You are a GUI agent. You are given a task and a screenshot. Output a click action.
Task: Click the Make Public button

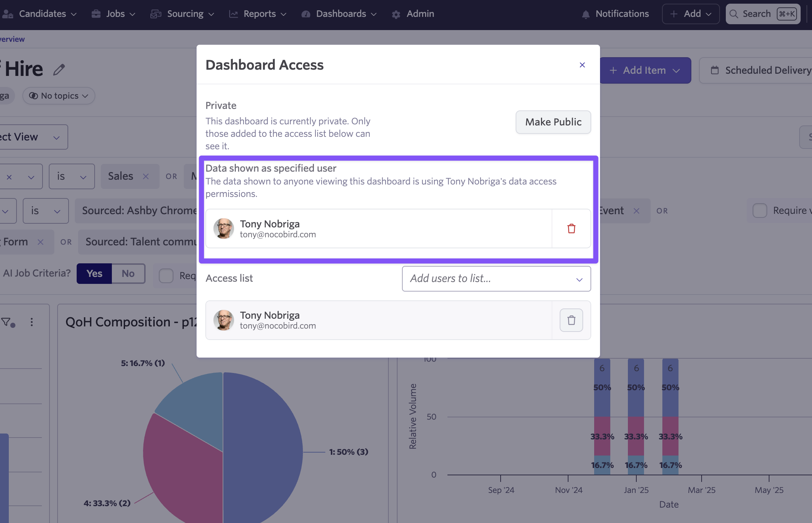coord(553,122)
